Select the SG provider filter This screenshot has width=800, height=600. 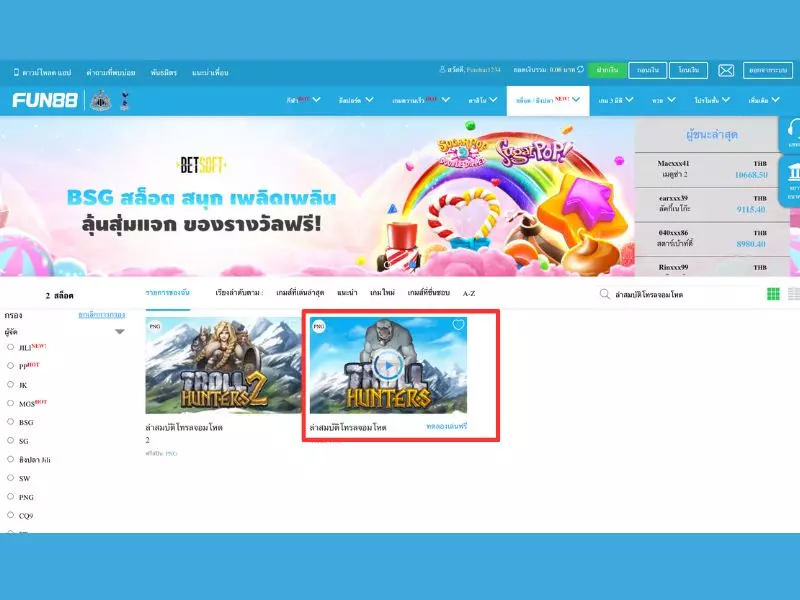click(10, 441)
